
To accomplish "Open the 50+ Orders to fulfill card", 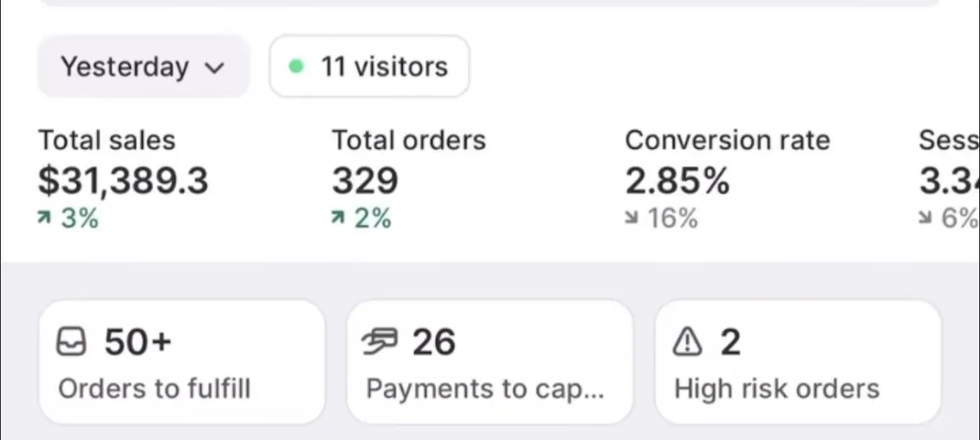I will pos(181,362).
